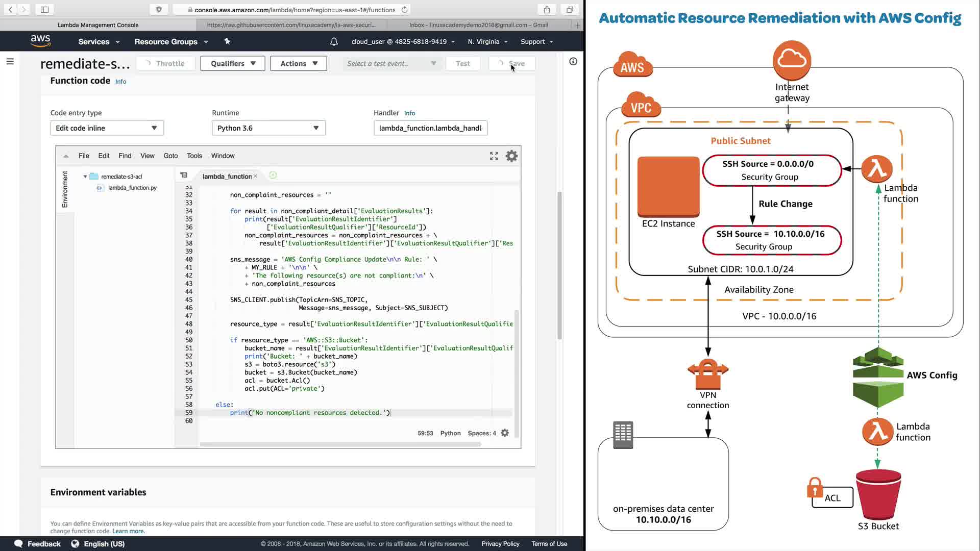Click the pin shortcuts icon in navbar
The image size is (980, 551).
227,41
